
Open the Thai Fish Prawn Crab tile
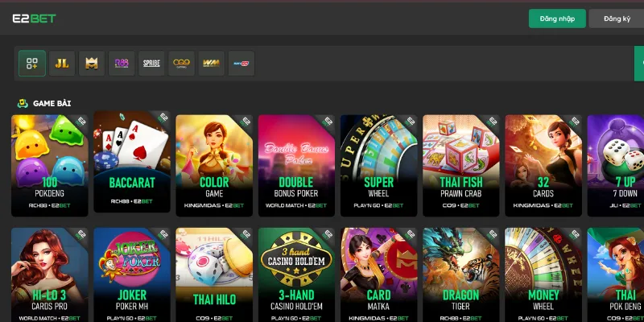pyautogui.click(x=461, y=166)
